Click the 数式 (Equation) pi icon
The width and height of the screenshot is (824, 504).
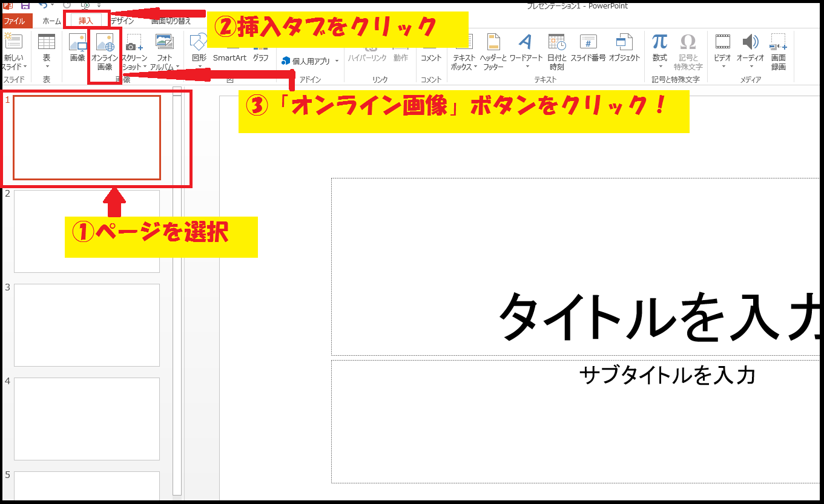pos(659,42)
